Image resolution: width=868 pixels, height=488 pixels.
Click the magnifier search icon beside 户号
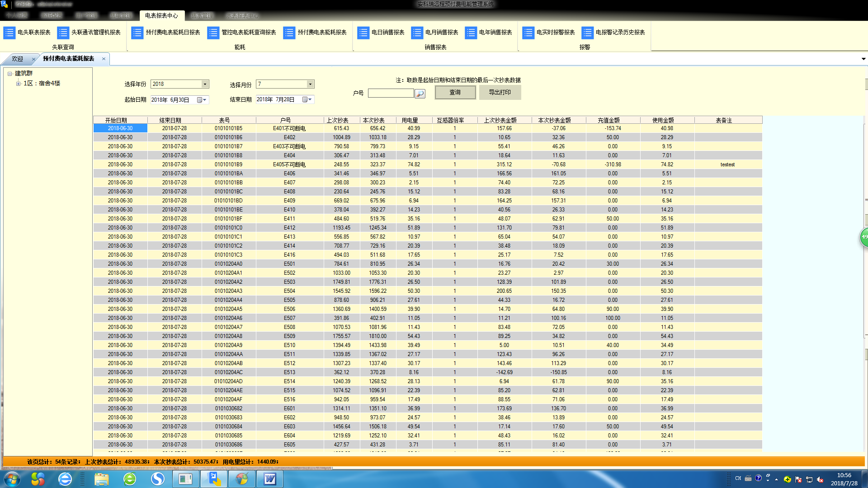[420, 94]
